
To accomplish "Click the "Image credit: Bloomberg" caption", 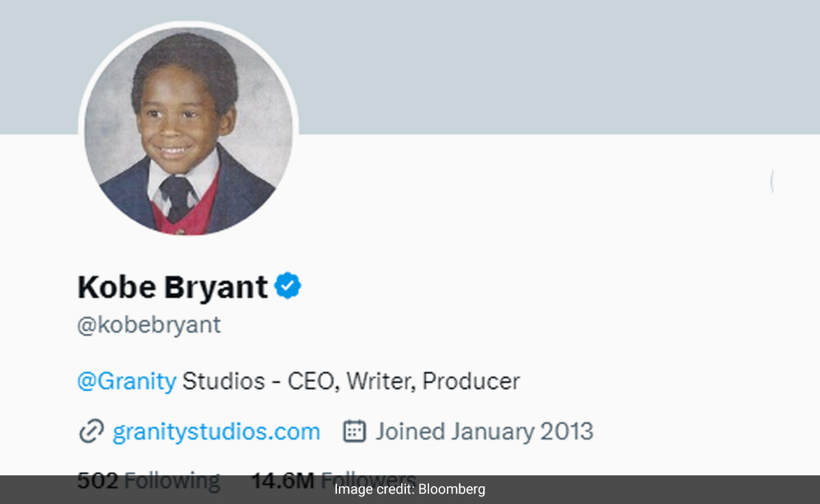I will (x=410, y=489).
